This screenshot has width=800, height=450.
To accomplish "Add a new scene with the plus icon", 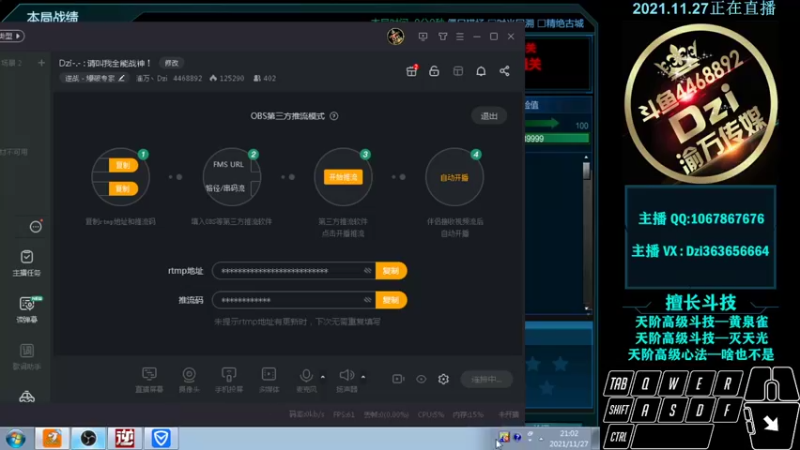I will pos(41,63).
